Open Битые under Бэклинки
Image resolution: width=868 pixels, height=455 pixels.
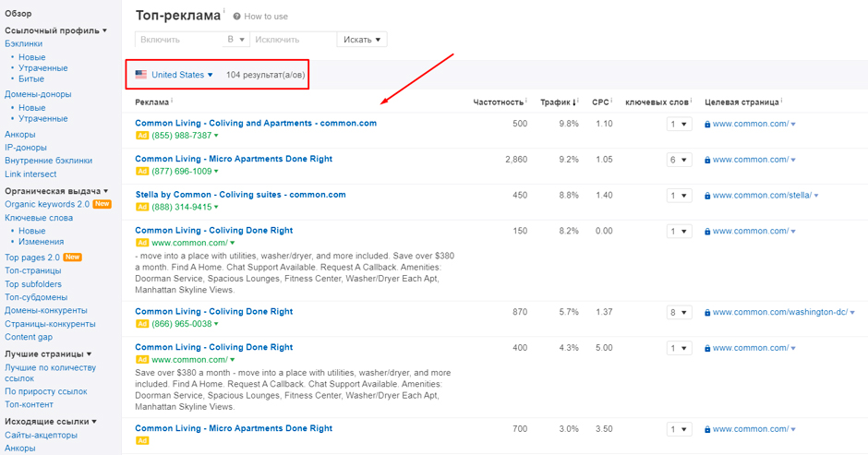31,78
